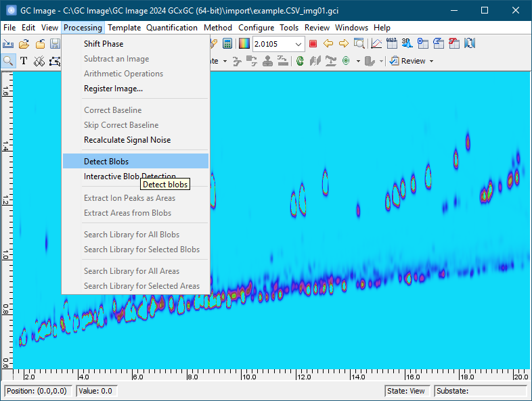The width and height of the screenshot is (532, 401).
Task: Open the 3D view icon
Action: click(x=407, y=44)
